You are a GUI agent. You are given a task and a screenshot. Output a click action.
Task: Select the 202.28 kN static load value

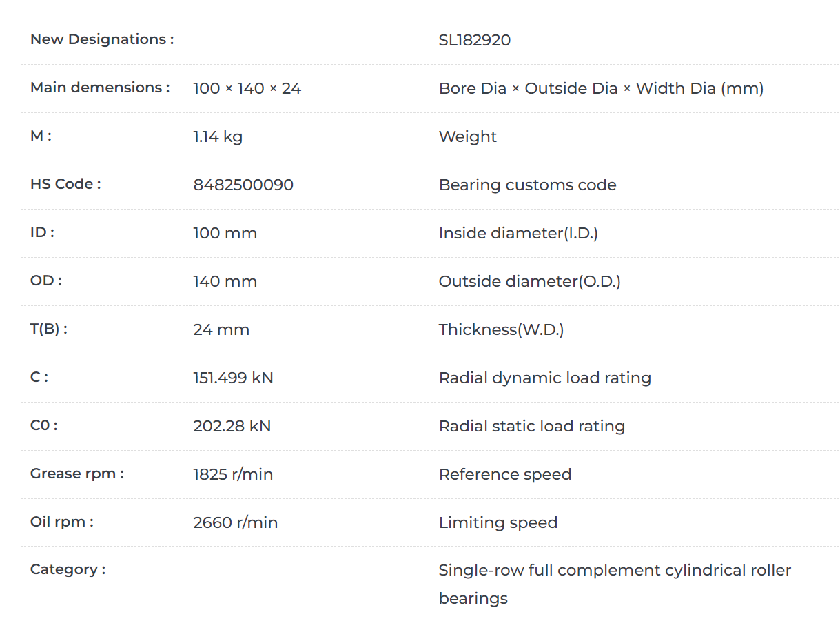(232, 426)
